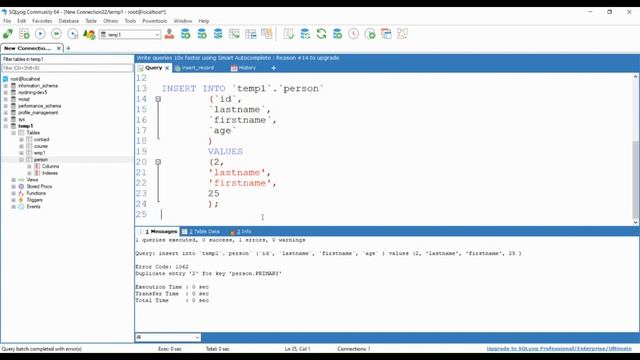Image resolution: width=640 pixels, height=360 pixels.
Task: Click the execute and edit resultset icon
Action: pyautogui.click(x=73, y=34)
